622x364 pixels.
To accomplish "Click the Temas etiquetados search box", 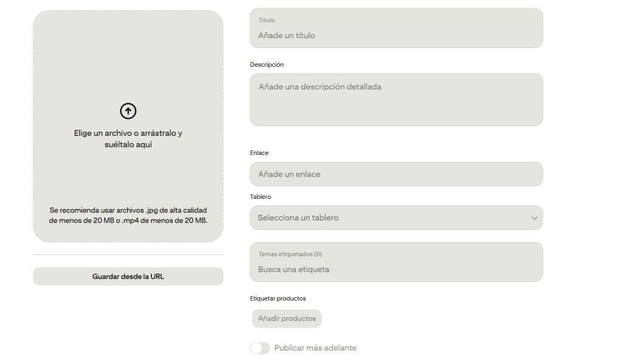I will click(395, 270).
